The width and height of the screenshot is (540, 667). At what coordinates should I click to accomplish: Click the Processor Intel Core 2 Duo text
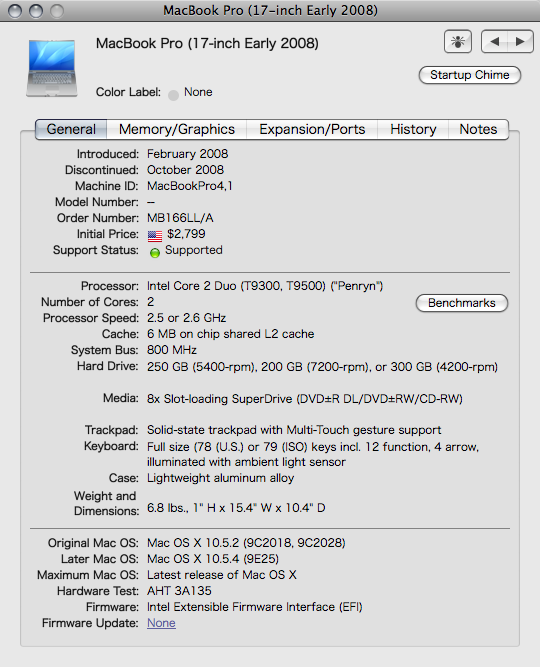(265, 286)
